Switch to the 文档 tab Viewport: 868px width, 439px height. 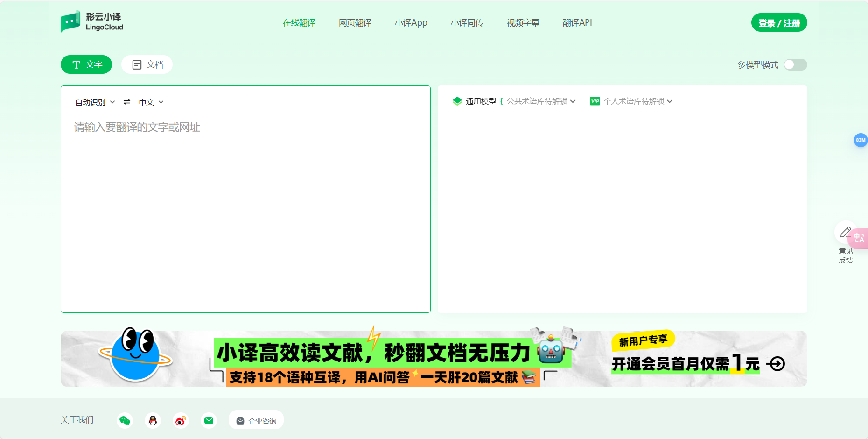point(147,64)
